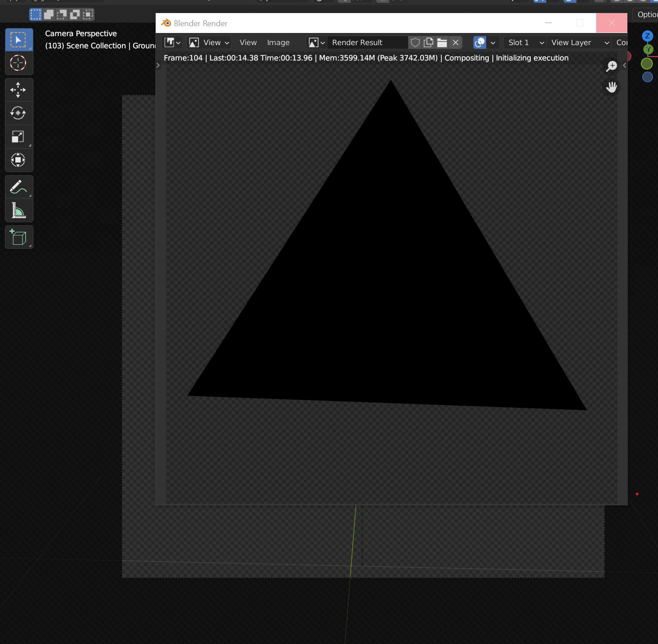Select the Measure ruler tool
658x644 pixels.
19,210
